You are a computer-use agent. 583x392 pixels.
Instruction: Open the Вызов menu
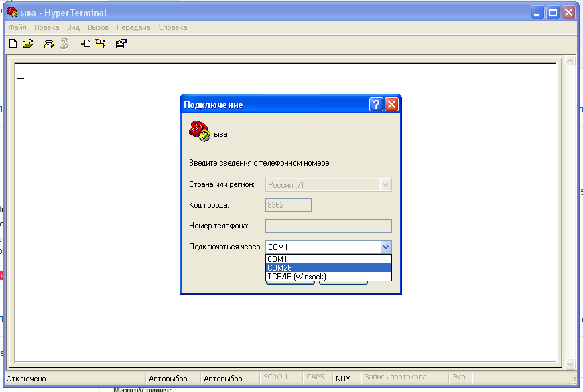pyautogui.click(x=98, y=27)
